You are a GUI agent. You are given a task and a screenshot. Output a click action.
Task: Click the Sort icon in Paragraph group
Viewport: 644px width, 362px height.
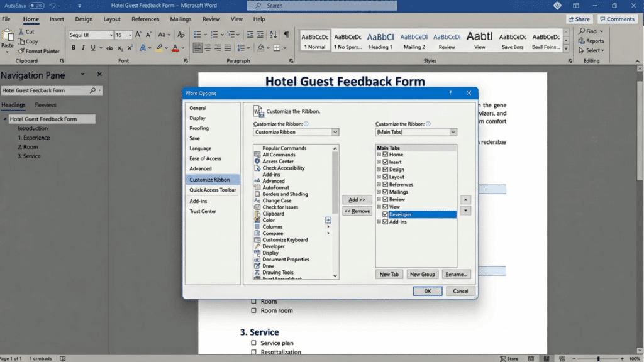(x=273, y=35)
